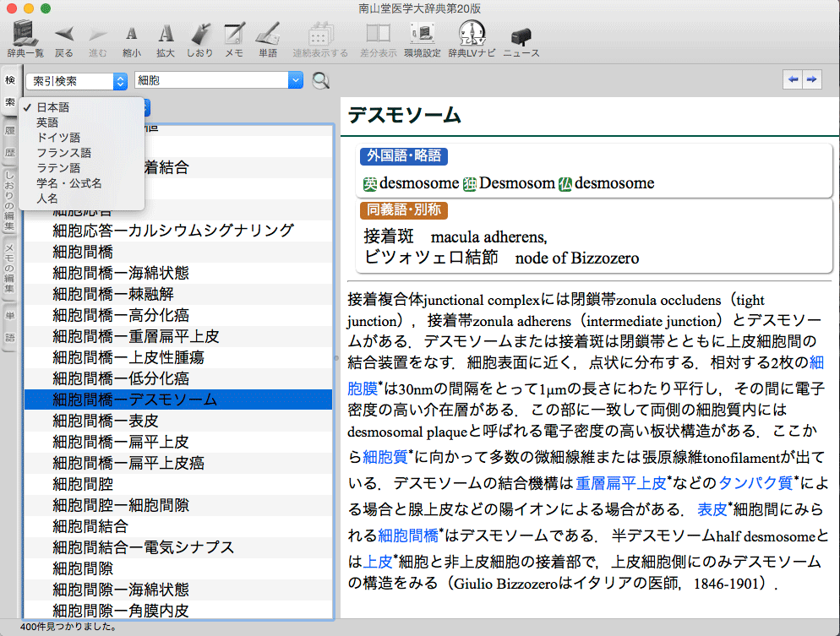Select 細胞間腔 in the results list
Image resolution: width=840 pixels, height=636 pixels.
coord(83,484)
